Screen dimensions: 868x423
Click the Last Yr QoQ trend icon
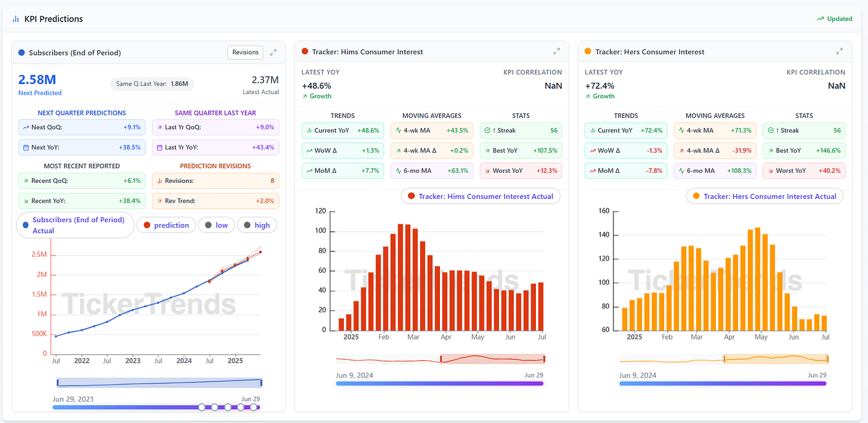160,127
